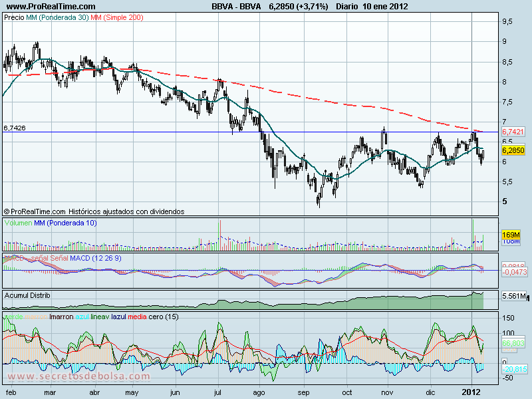Click the 'mar' month axis label
The width and height of the screenshot is (532, 399).
(50, 392)
